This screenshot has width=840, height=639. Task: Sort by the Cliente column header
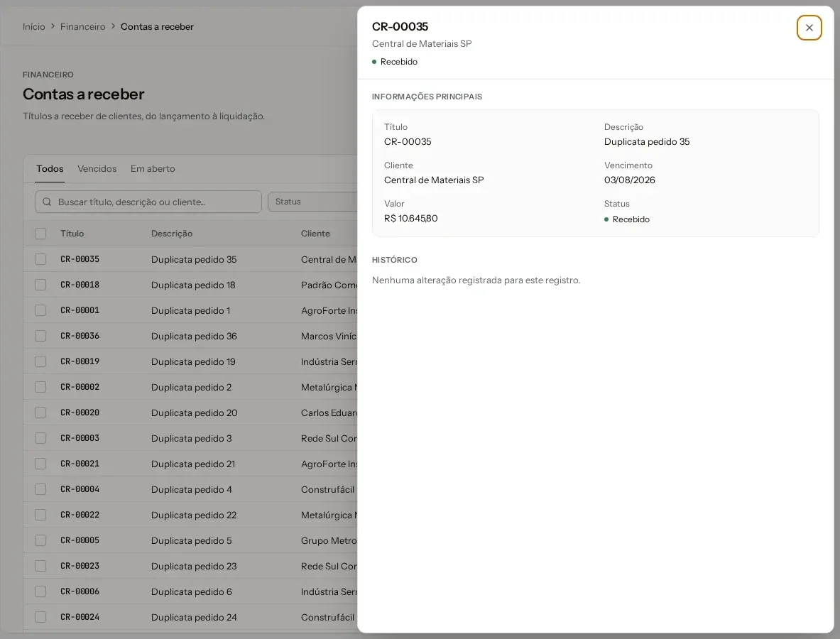pyautogui.click(x=315, y=234)
